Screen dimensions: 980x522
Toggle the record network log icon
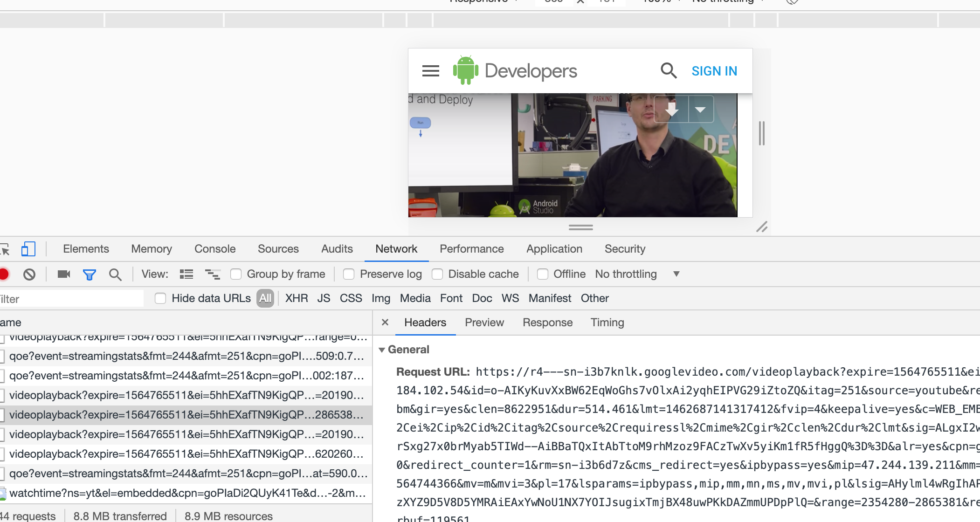(x=5, y=273)
